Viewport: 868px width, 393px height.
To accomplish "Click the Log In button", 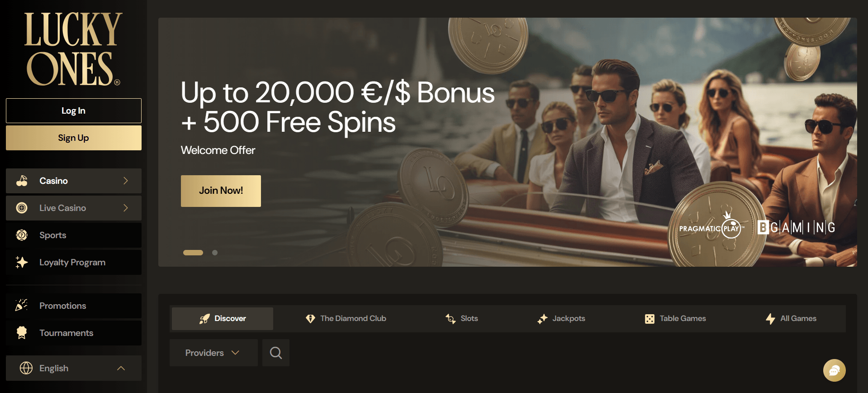I will [x=74, y=110].
